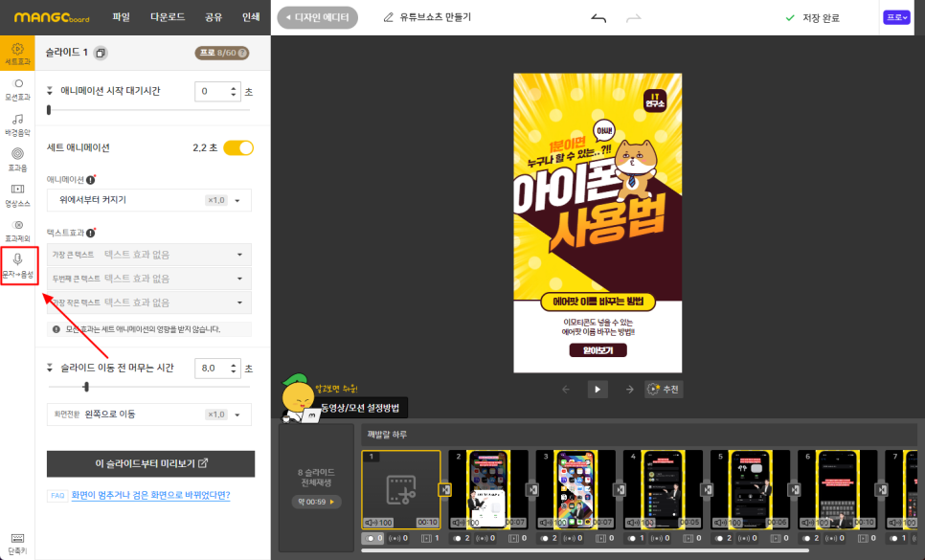The height and width of the screenshot is (560, 925).
Task: Click the copy icon beside 슬라이드 1
Action: (101, 53)
